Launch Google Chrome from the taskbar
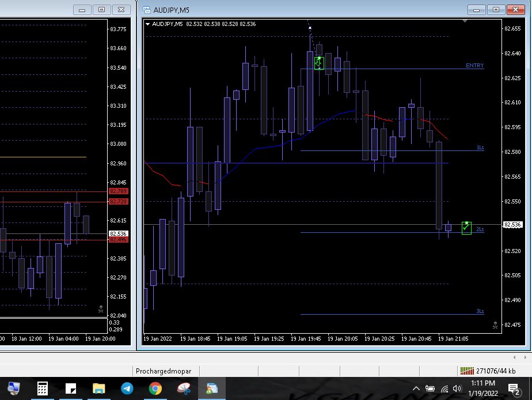The image size is (532, 400). tap(155, 388)
